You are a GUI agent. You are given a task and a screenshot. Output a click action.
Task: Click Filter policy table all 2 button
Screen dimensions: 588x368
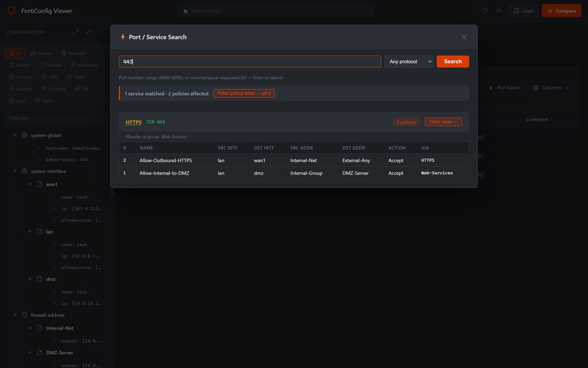pos(244,94)
